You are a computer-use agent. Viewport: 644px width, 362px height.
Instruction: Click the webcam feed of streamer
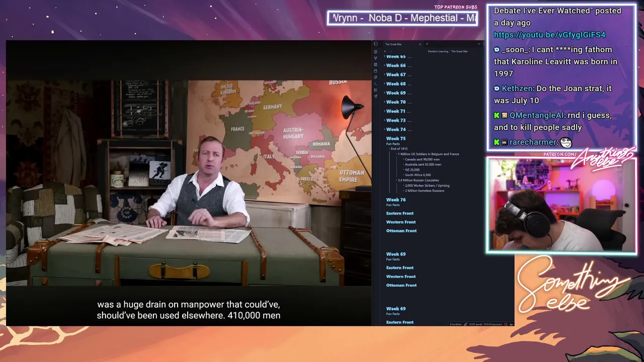point(561,205)
